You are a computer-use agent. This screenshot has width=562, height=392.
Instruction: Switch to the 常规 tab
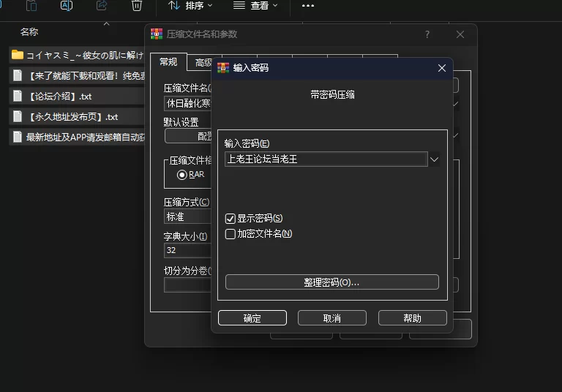tap(168, 62)
